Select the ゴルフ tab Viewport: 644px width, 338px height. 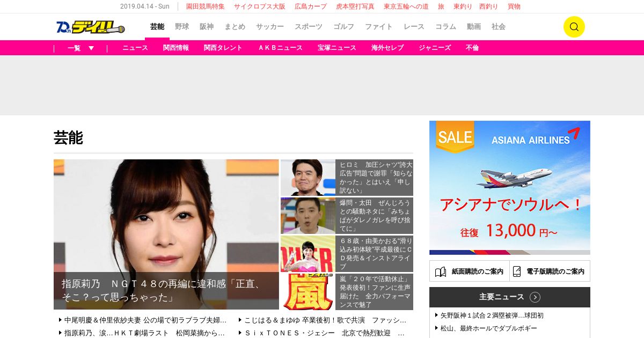click(343, 27)
